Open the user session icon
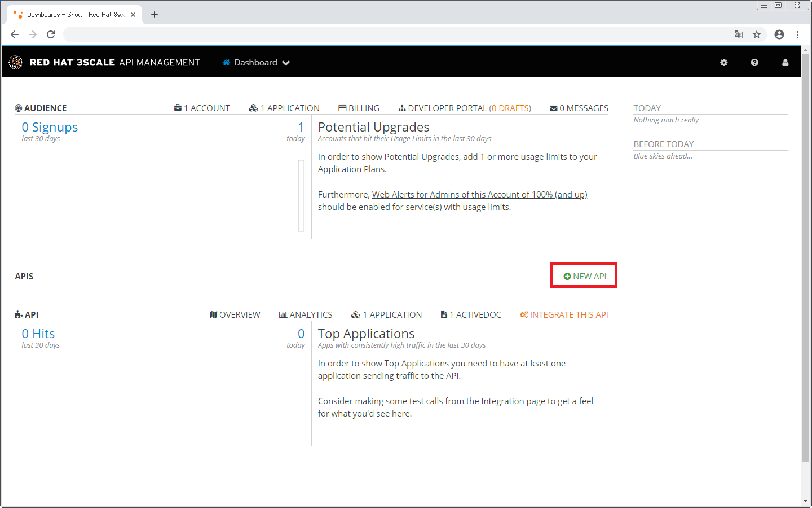 (x=785, y=63)
